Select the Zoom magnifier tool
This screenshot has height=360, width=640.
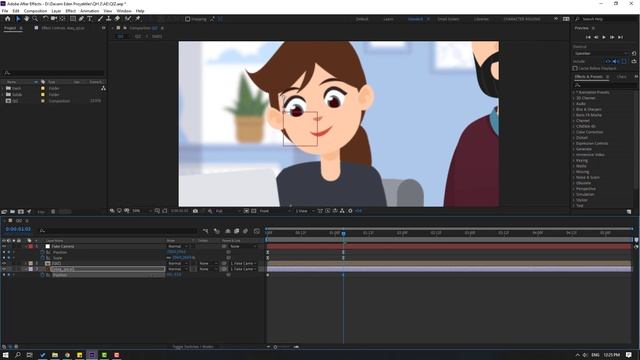point(35,19)
